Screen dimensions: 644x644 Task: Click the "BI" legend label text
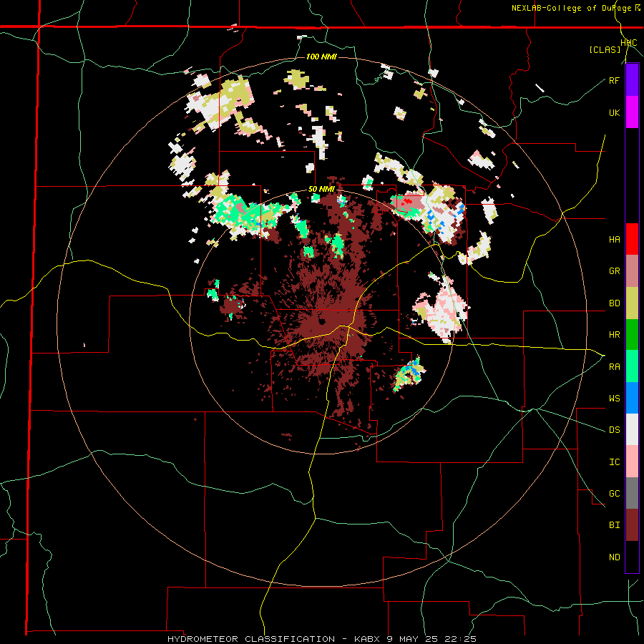pyautogui.click(x=614, y=525)
